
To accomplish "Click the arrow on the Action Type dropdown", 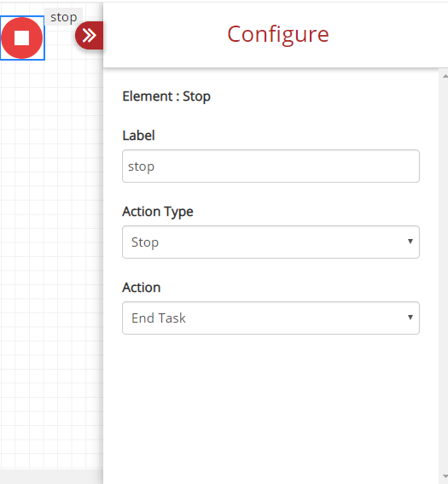I will [x=410, y=242].
